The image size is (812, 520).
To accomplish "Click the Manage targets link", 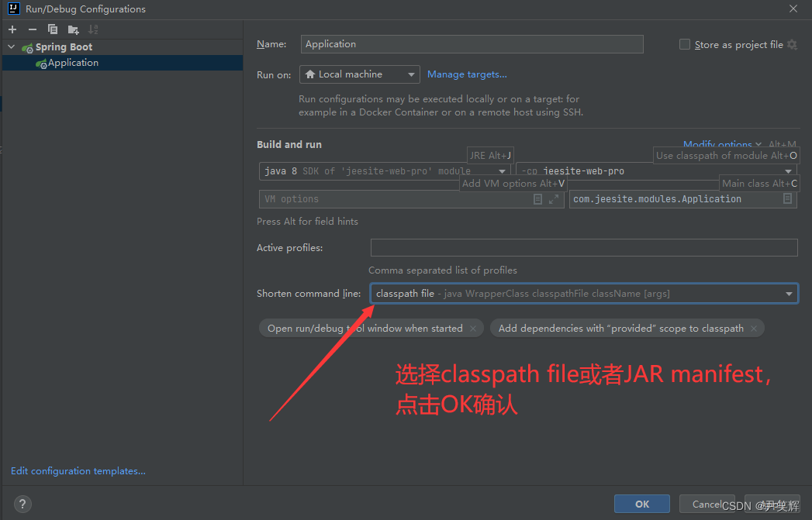I will pos(467,74).
